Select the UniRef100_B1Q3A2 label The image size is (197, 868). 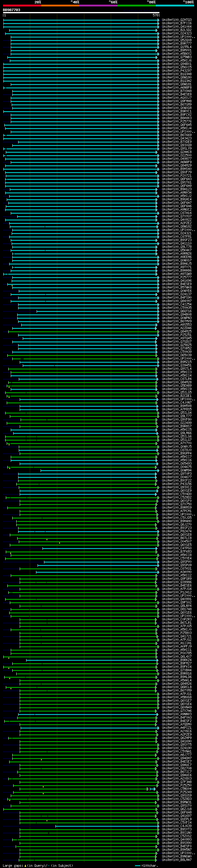tap(177, 81)
